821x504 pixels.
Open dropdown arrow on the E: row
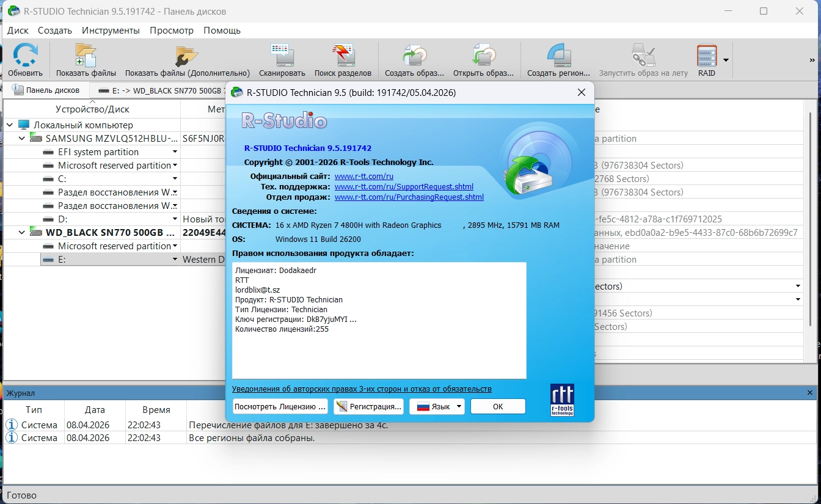click(175, 259)
